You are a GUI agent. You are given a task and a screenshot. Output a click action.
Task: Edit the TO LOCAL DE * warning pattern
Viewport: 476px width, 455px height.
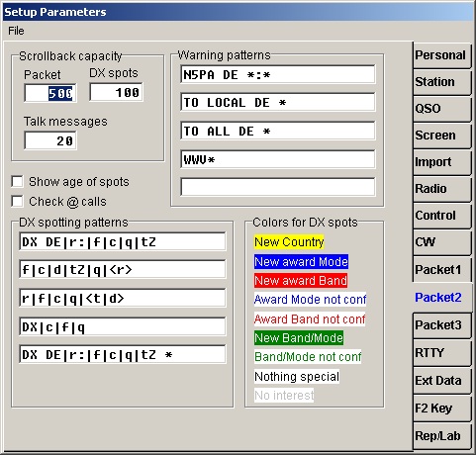278,102
